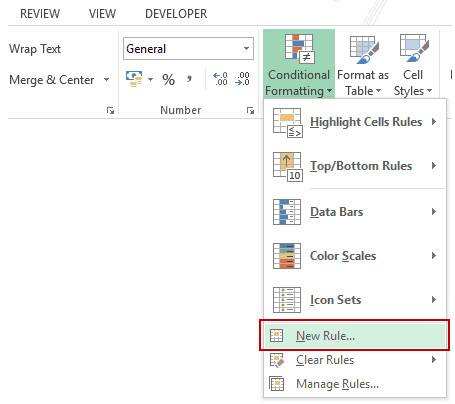Click the Top/Bottom Rules icon
Screen dimensions: 455x404
pos(287,167)
